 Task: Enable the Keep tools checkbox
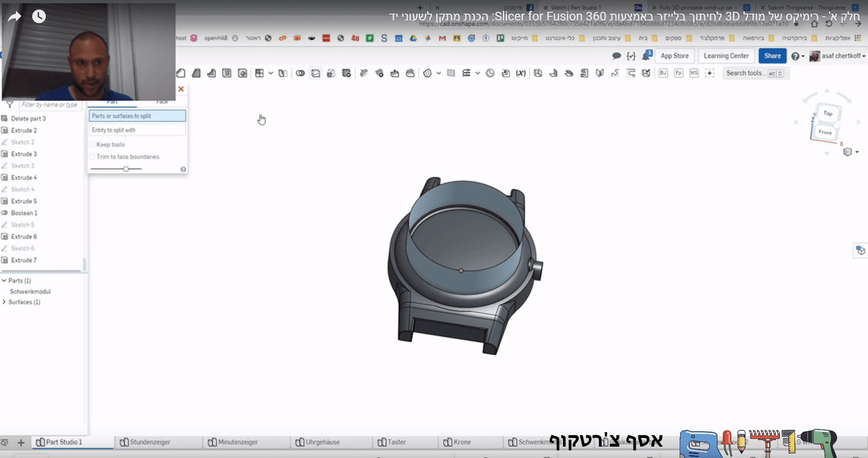[x=92, y=144]
